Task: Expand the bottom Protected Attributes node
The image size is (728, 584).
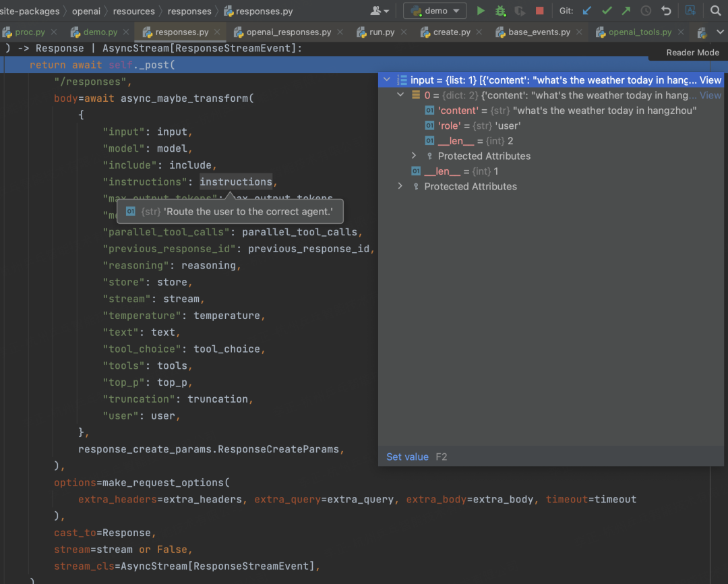Action: [400, 186]
